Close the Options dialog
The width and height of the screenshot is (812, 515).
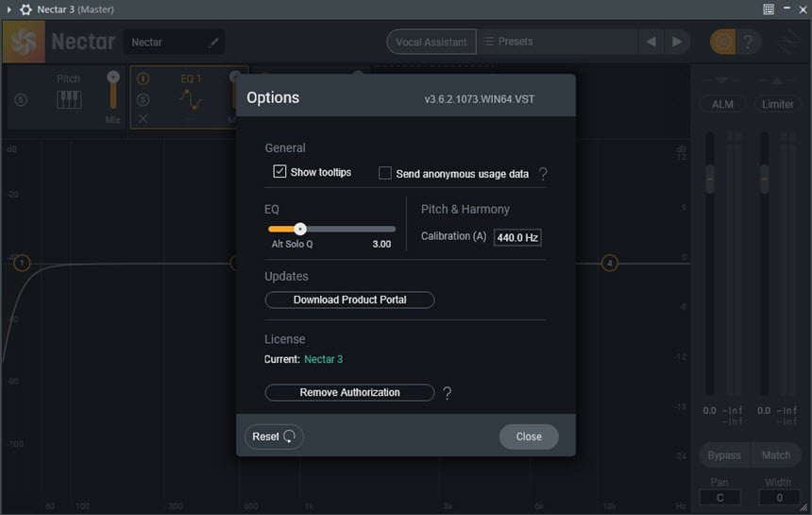click(x=529, y=437)
